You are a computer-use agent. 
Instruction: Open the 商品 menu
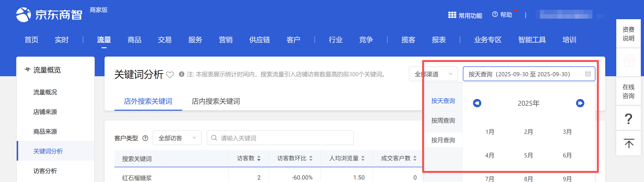coord(134,40)
